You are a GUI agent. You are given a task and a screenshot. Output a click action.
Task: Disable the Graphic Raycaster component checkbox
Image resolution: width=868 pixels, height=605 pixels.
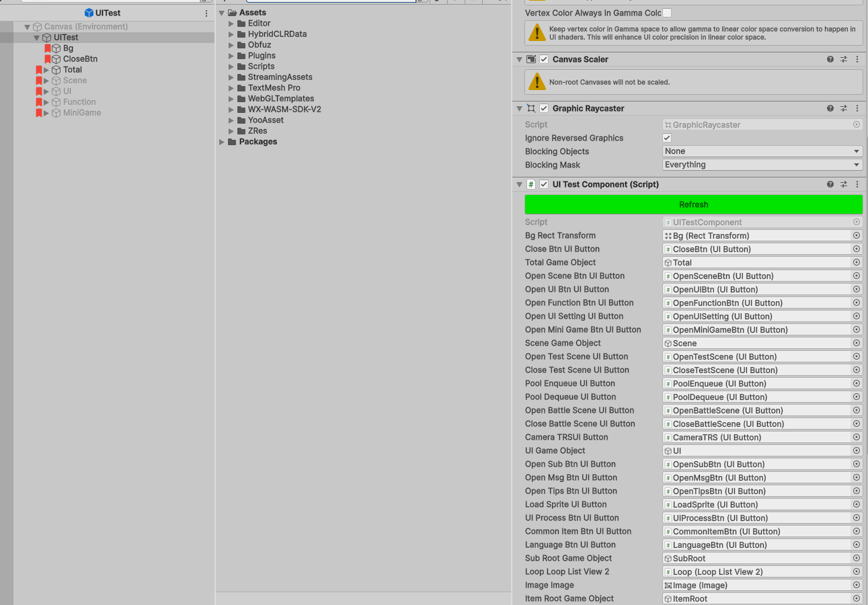coord(544,108)
